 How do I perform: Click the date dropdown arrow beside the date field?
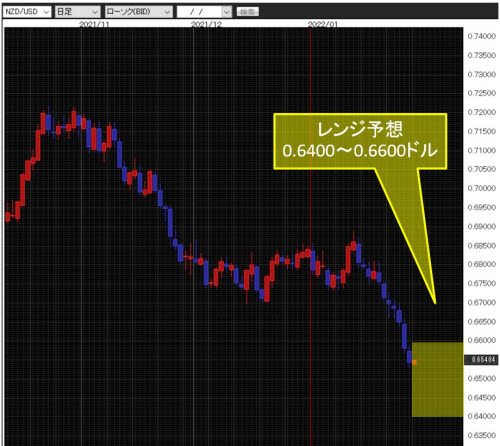pyautogui.click(x=227, y=12)
